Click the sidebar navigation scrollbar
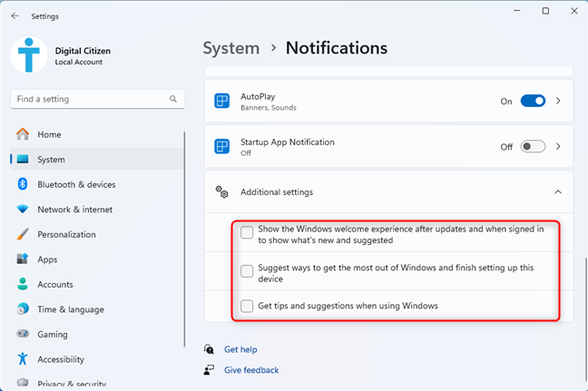 click(x=184, y=239)
